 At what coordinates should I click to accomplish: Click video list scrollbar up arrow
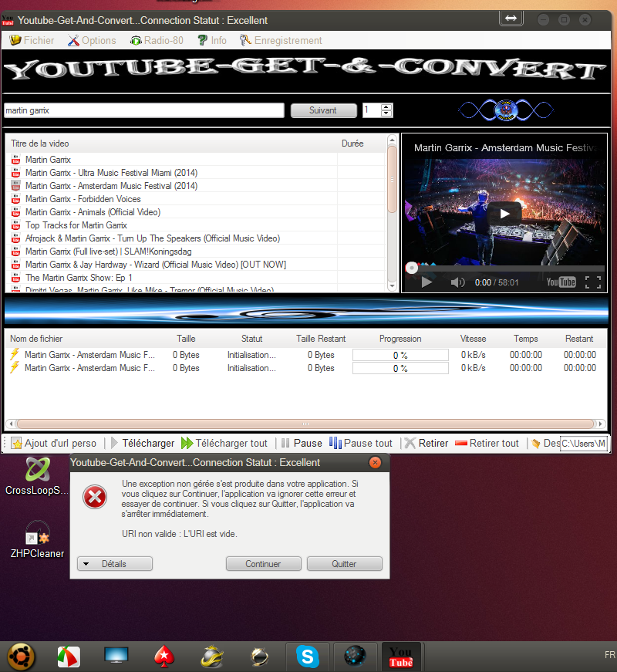[x=392, y=140]
